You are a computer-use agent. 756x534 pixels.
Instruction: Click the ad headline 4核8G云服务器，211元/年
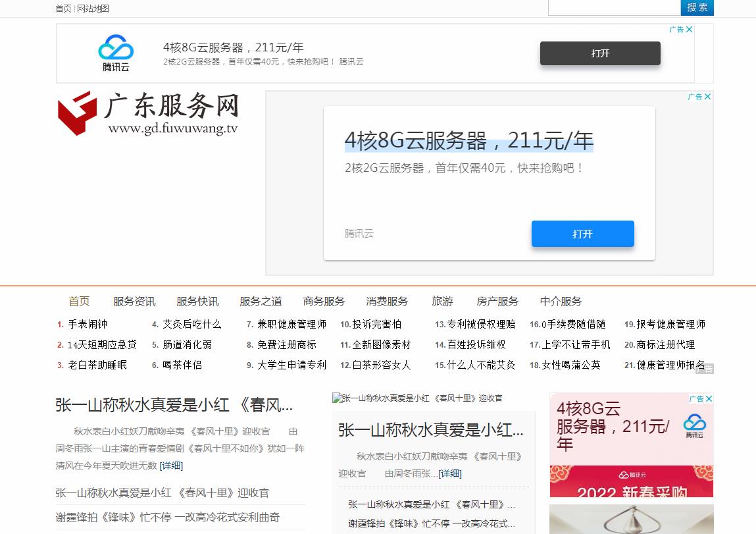tap(468, 140)
